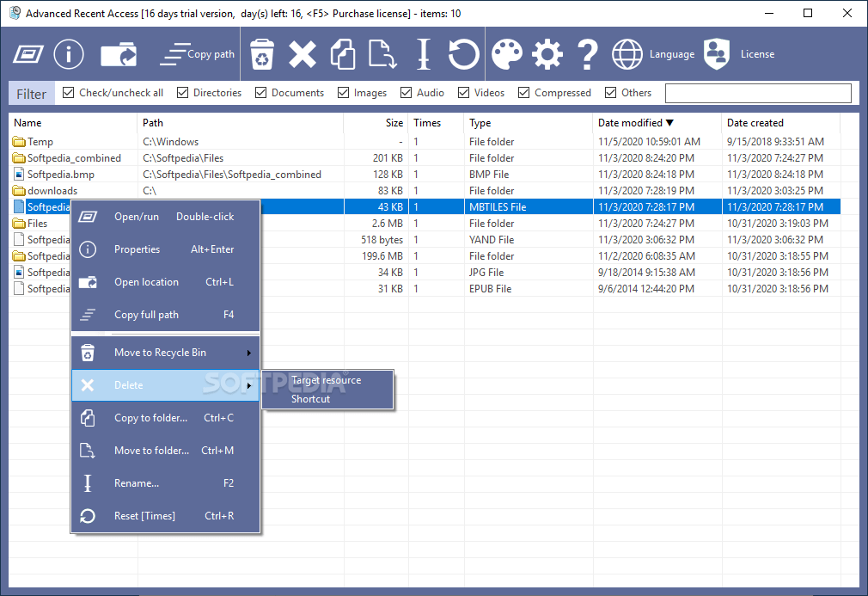Click the Copy to folder toolbar icon

click(x=343, y=54)
